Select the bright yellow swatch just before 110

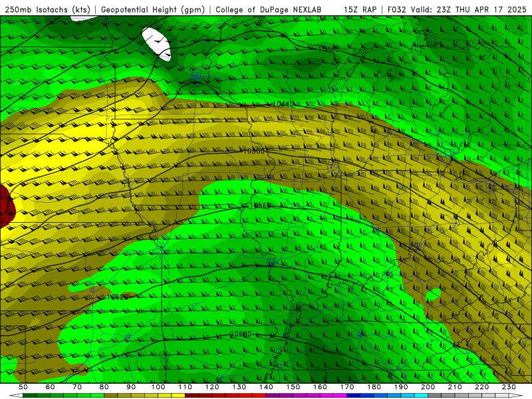point(178,396)
